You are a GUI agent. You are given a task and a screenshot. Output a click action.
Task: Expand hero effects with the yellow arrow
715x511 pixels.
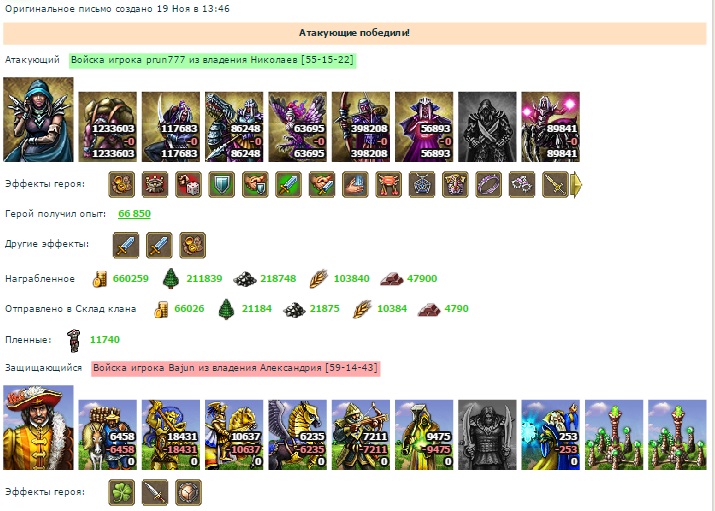(x=577, y=185)
